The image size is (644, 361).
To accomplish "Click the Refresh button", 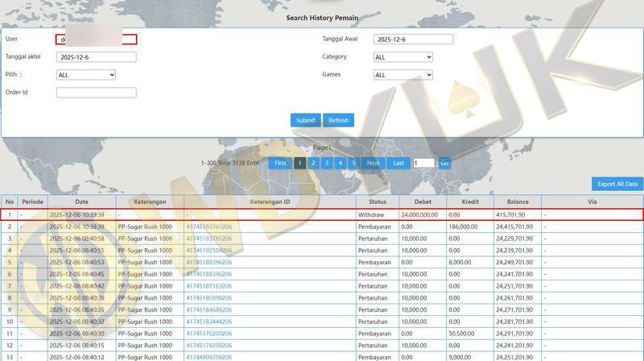I will (x=338, y=120).
